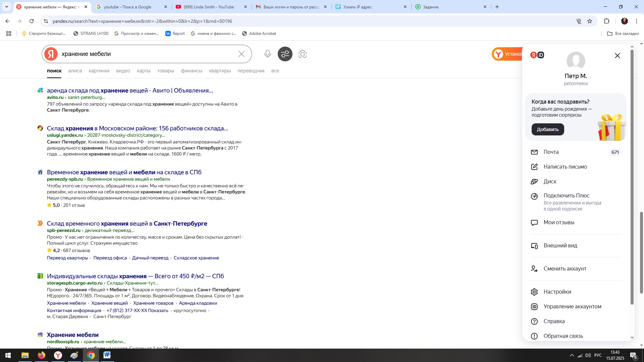Click the Установить Yandex browser button
The width and height of the screenshot is (644, 362).
(x=507, y=54)
